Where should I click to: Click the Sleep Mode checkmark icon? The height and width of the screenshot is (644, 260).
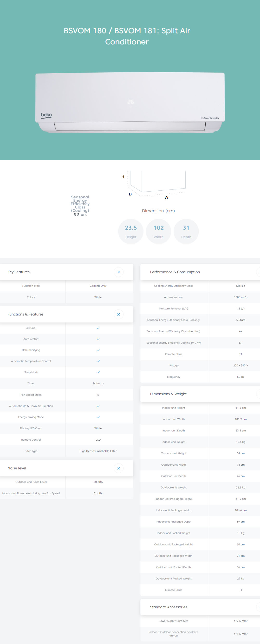(x=98, y=372)
